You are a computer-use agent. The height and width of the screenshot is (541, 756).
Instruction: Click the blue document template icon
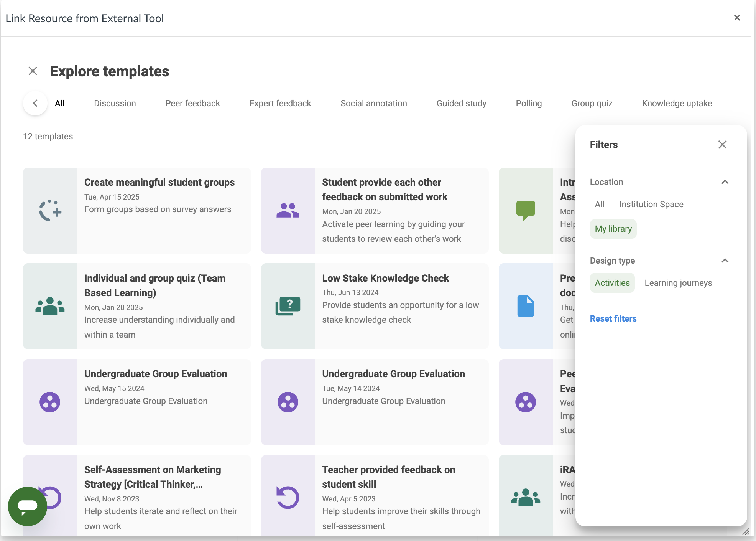pos(526,306)
